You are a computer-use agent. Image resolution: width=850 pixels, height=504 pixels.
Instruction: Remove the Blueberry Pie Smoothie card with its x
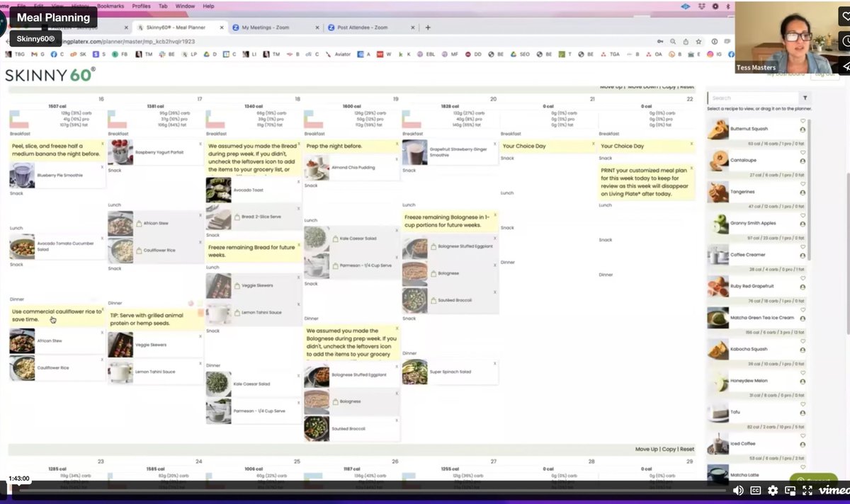[102, 167]
